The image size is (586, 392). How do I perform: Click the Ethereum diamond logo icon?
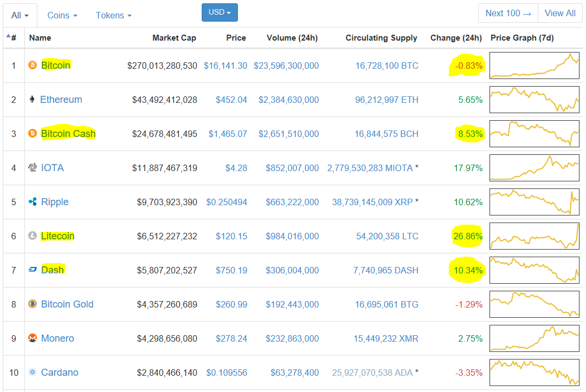coord(32,99)
